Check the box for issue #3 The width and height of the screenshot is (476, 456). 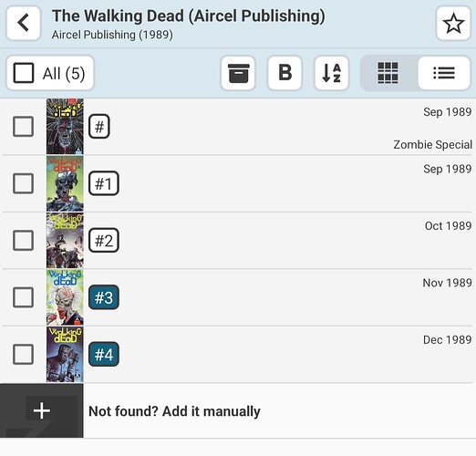[23, 297]
